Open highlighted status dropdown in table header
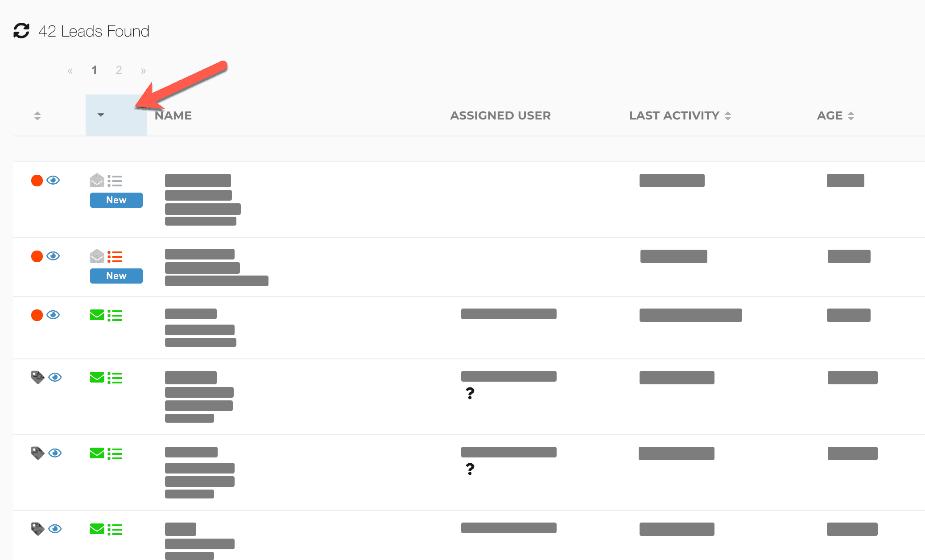925x560 pixels. pyautogui.click(x=101, y=115)
